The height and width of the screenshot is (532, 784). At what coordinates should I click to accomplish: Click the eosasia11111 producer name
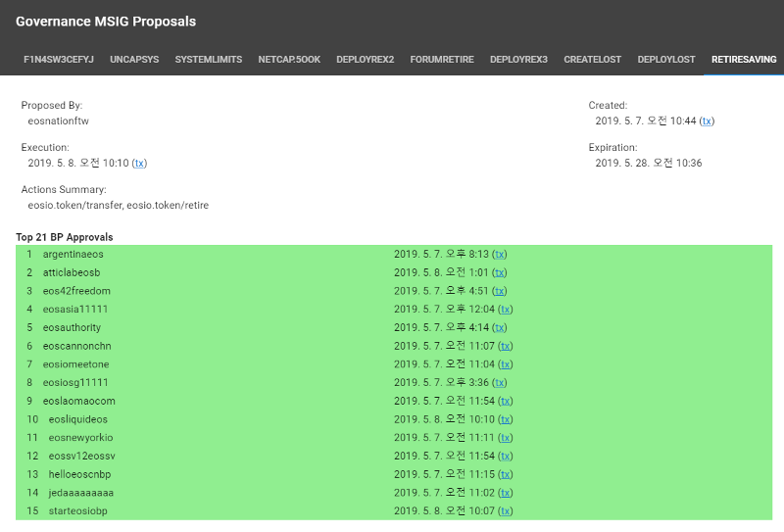tap(75, 309)
